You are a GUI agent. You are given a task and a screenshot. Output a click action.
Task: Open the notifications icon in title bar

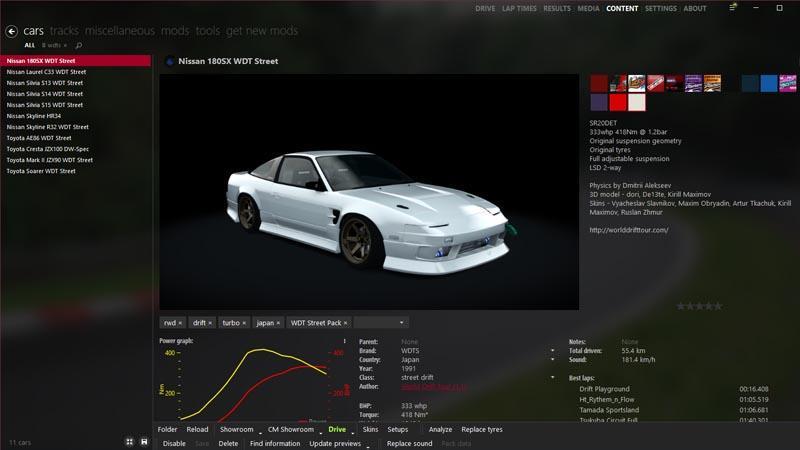(x=733, y=8)
